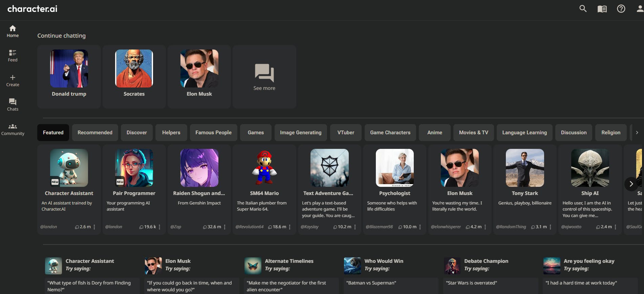Open the help question mark icon
The height and width of the screenshot is (294, 644).
(621, 8)
